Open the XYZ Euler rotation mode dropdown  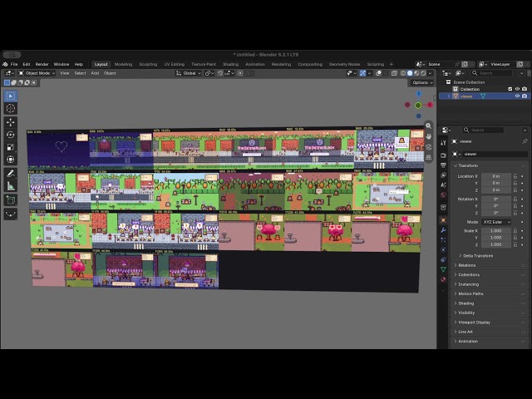click(497, 222)
